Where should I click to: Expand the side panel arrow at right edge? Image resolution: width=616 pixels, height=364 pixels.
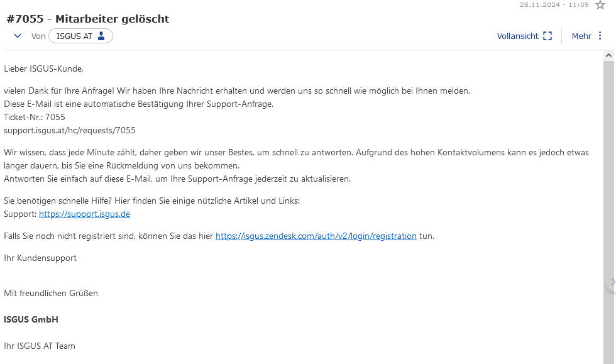coord(612,282)
